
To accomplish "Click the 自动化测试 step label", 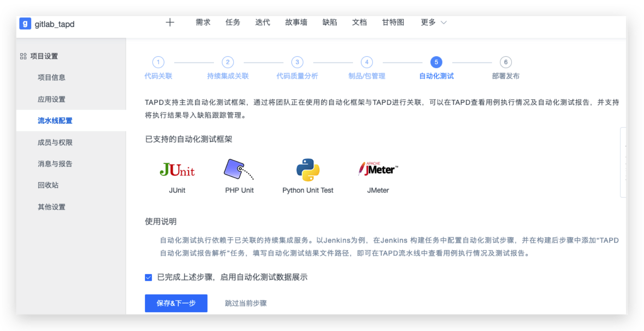I will coord(436,76).
